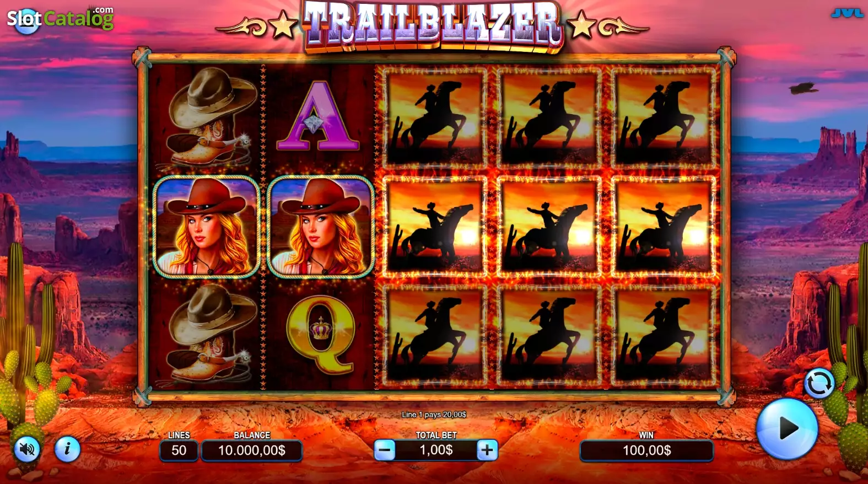Viewport: 868px width, 484px height.
Task: Toggle the autoplay circular arrows icon
Action: (x=819, y=383)
